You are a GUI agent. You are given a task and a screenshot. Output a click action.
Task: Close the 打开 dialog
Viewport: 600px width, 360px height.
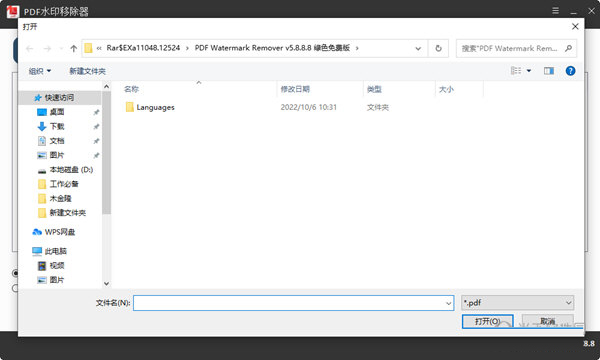tap(575, 26)
